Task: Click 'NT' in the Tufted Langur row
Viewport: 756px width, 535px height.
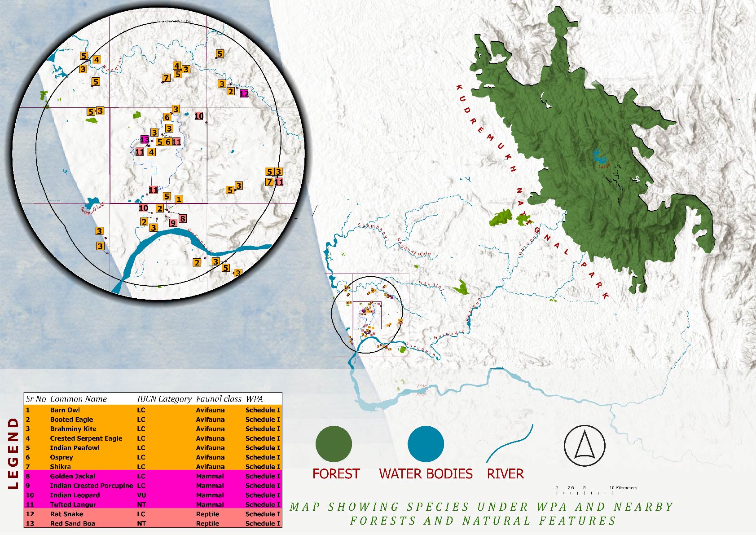Action: tap(141, 504)
